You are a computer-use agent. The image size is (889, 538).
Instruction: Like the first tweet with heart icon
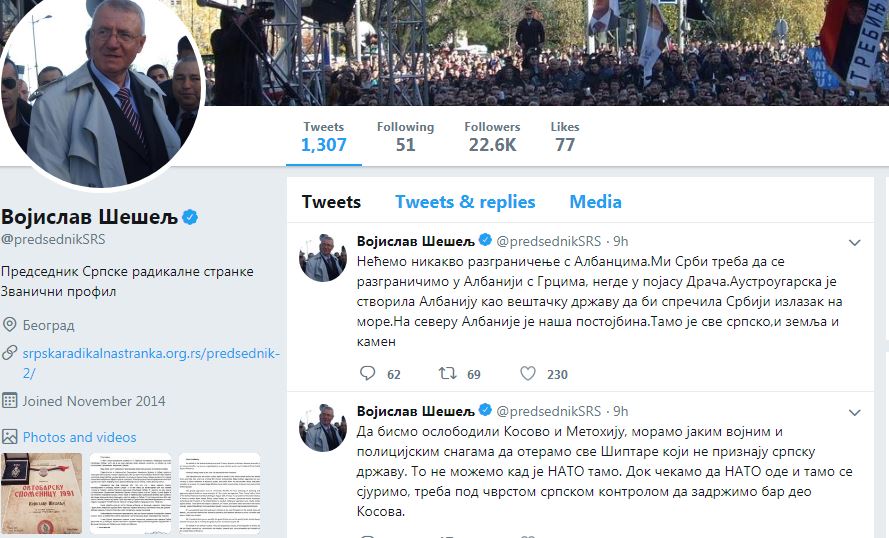point(528,374)
